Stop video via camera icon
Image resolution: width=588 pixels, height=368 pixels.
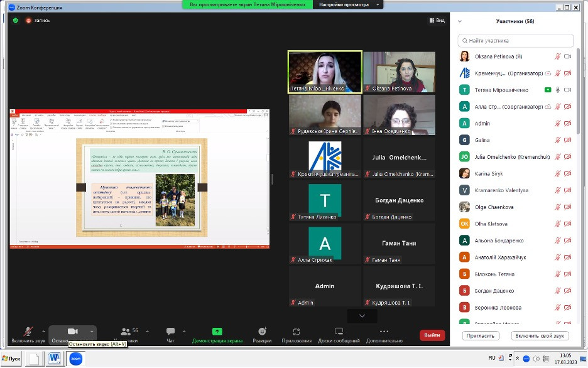pos(72,332)
